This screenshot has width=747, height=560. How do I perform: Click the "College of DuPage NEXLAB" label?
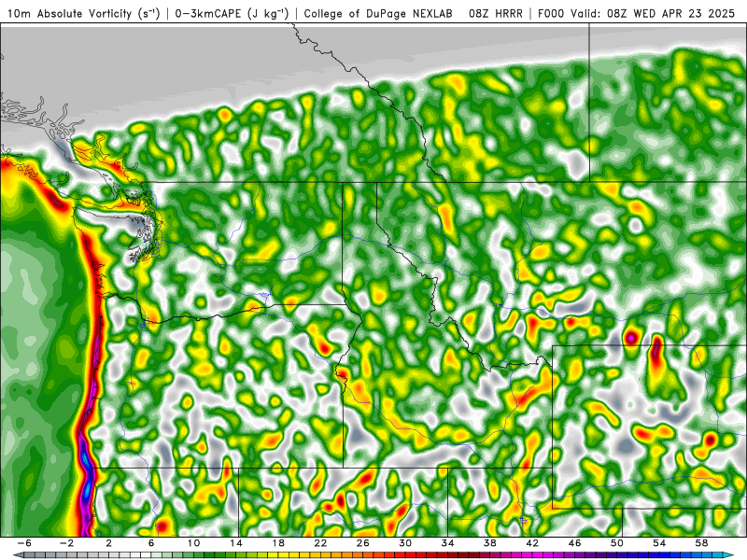click(x=378, y=13)
